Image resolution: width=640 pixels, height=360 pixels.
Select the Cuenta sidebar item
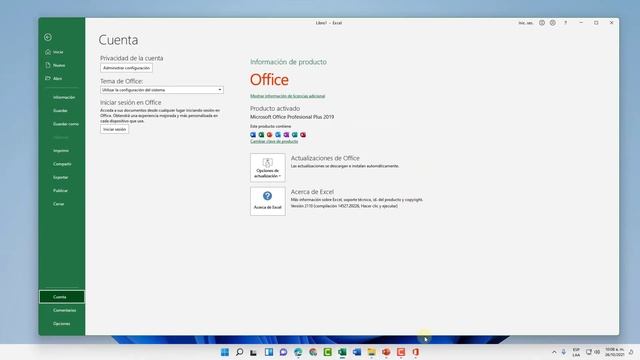point(62,297)
